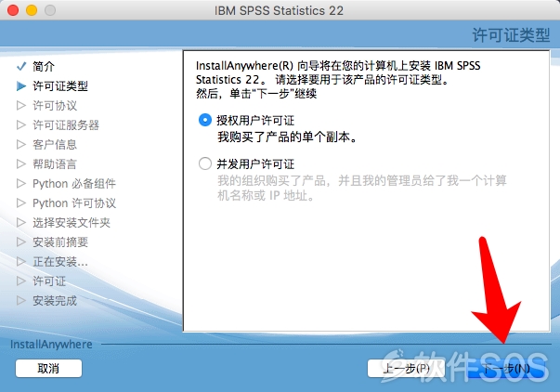
Task: Close the installer with red button
Action: pos(13,10)
